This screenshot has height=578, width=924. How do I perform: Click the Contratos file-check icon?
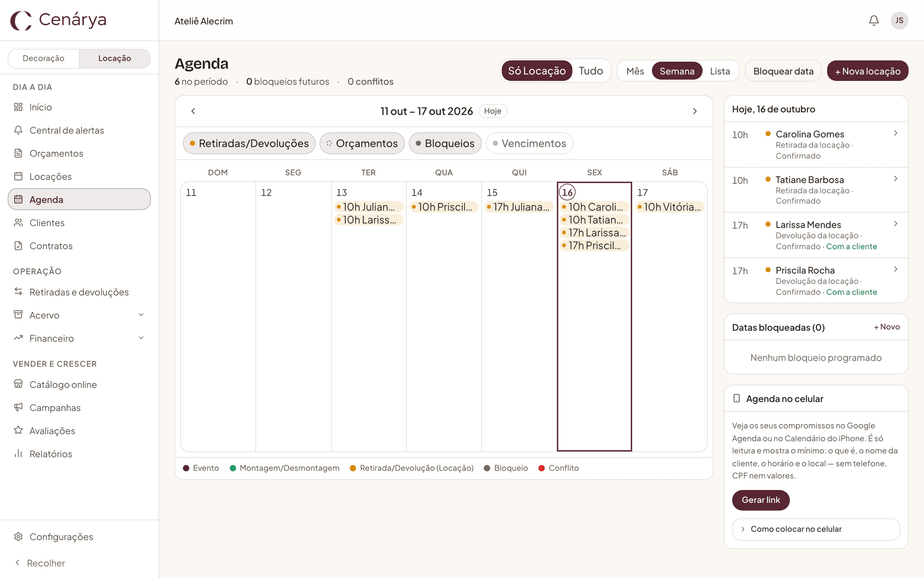[18, 246]
